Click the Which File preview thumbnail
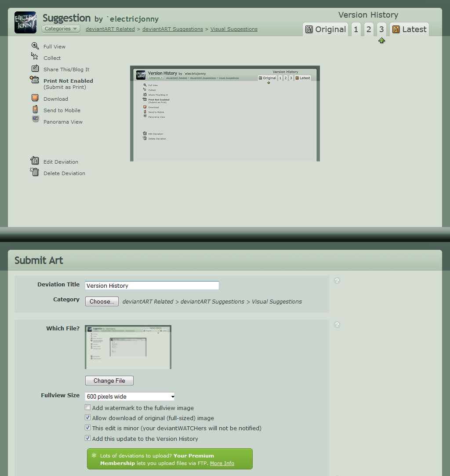Image resolution: width=450 pixels, height=476 pixels. [x=128, y=347]
